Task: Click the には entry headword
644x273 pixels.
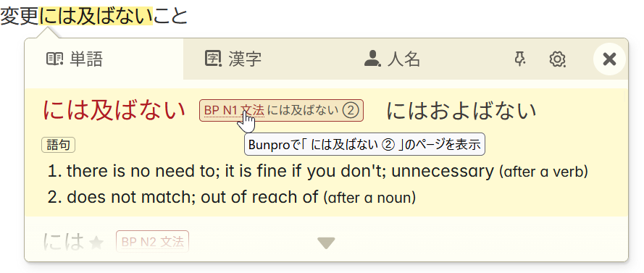Action: click(63, 242)
